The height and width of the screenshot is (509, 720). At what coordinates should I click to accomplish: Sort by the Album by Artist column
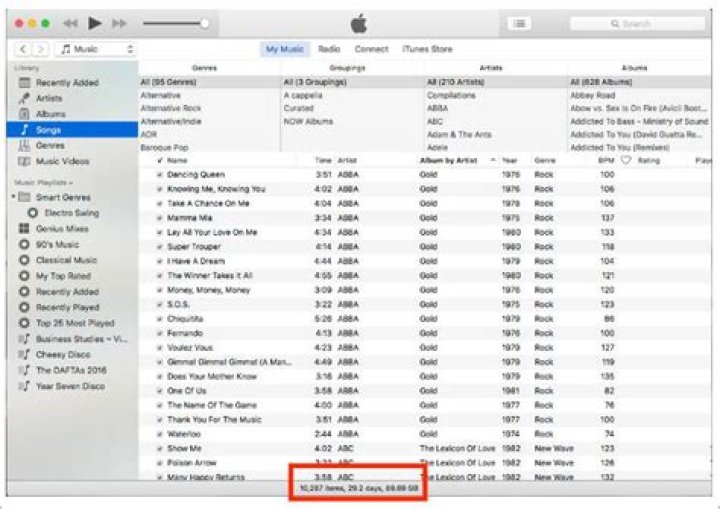point(447,160)
